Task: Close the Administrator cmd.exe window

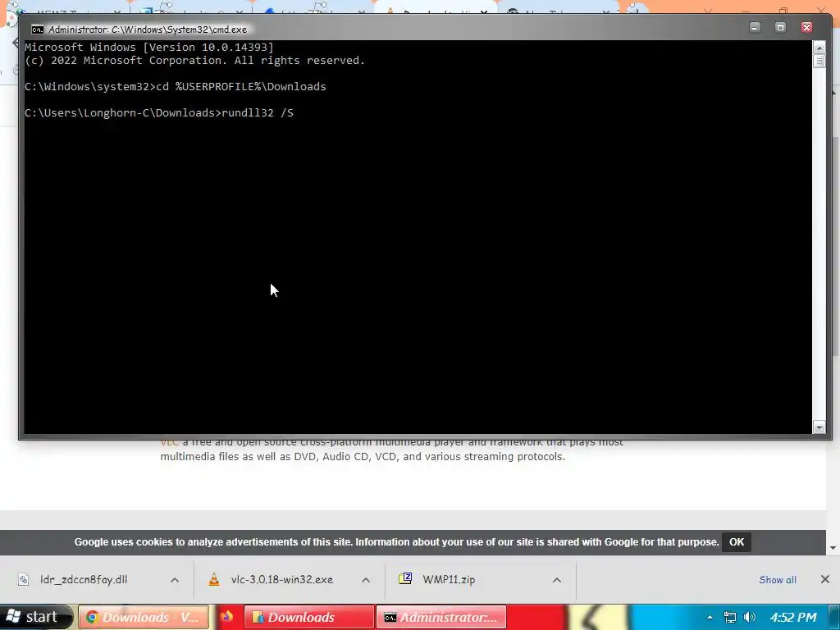Action: click(x=806, y=27)
